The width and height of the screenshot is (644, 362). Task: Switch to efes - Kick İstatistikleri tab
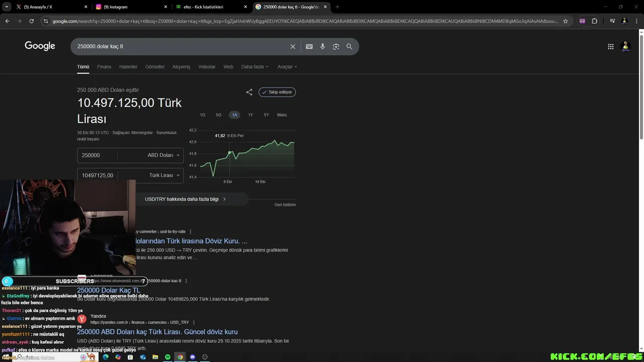pos(211,7)
